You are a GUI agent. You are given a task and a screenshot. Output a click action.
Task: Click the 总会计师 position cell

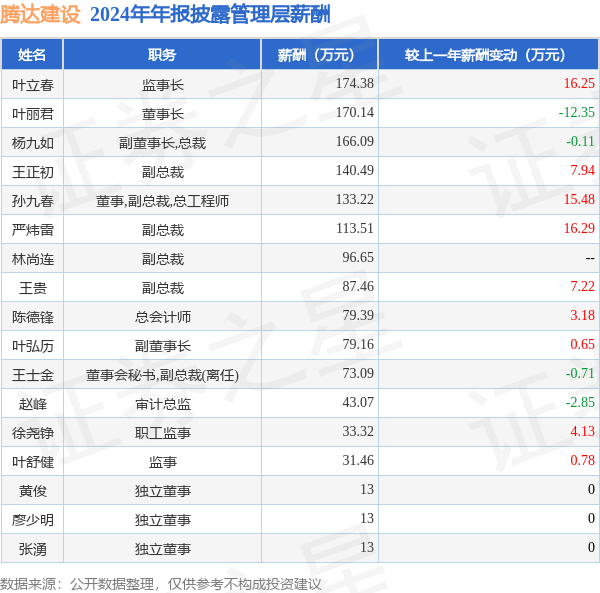(163, 317)
